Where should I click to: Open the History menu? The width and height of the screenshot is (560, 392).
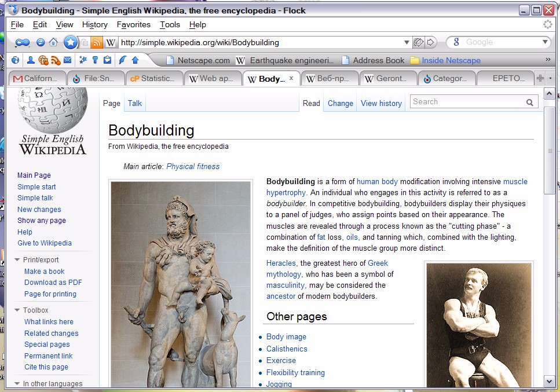[x=94, y=25]
